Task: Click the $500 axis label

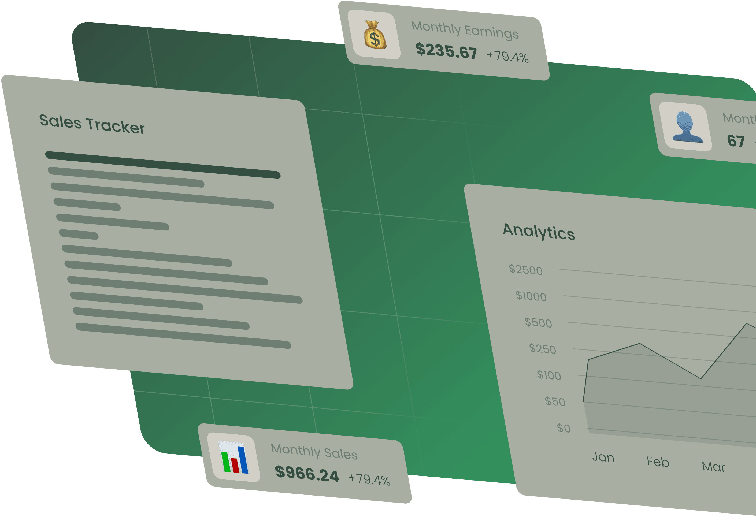Action: [x=538, y=322]
